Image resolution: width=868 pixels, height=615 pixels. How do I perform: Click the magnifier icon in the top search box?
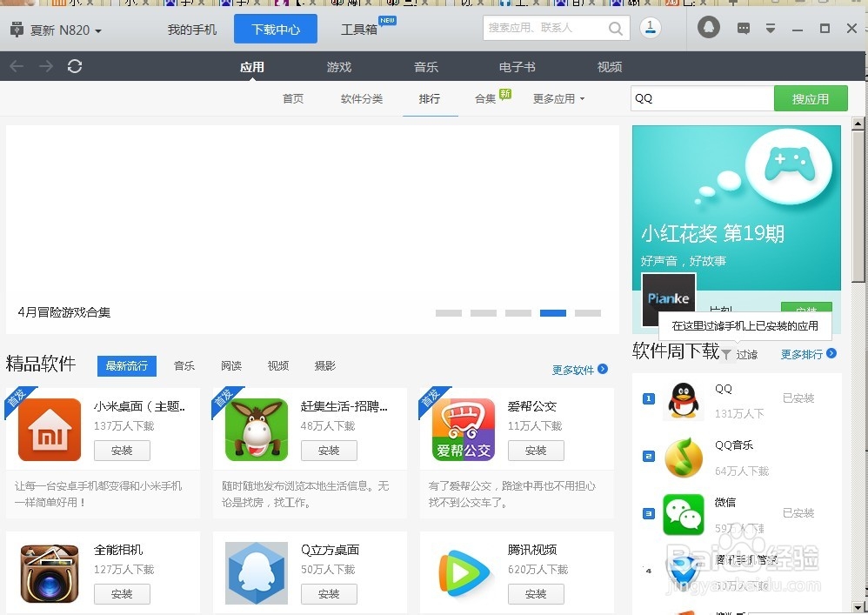[x=616, y=28]
